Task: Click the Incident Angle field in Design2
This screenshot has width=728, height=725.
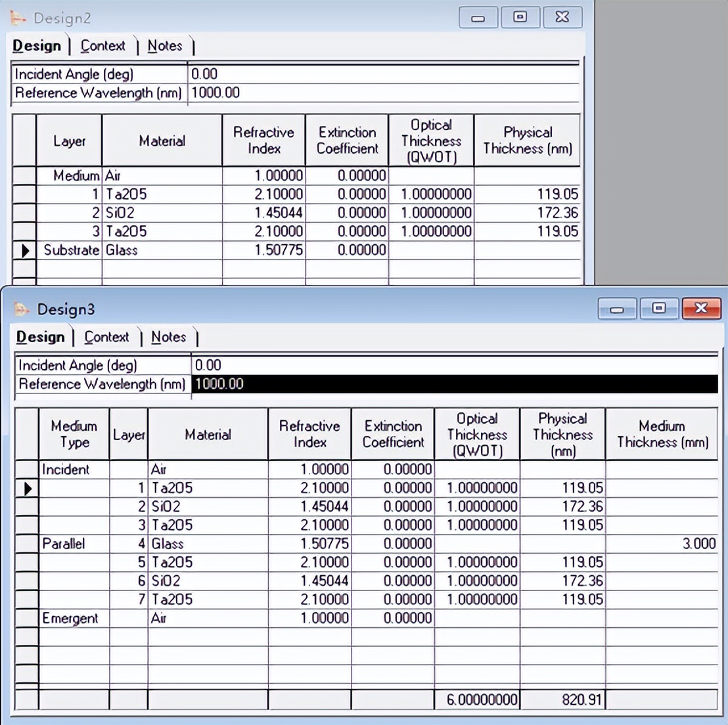Action: coord(329,74)
